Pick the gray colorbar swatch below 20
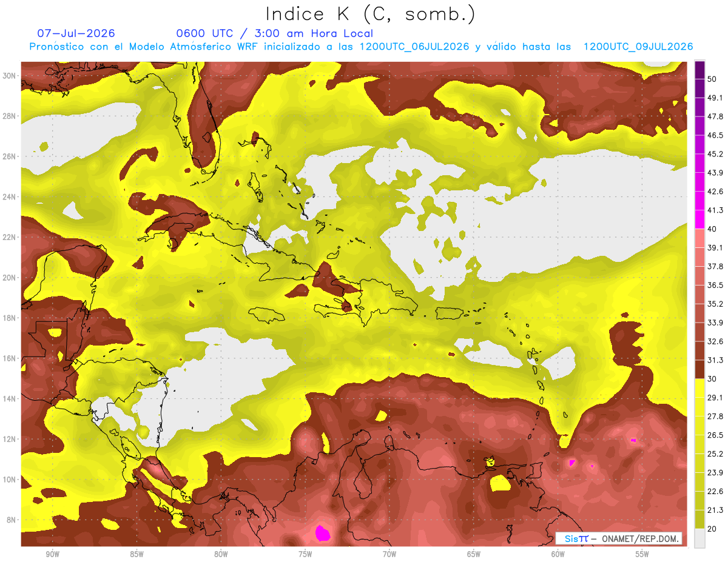The width and height of the screenshot is (728, 562). click(x=699, y=538)
